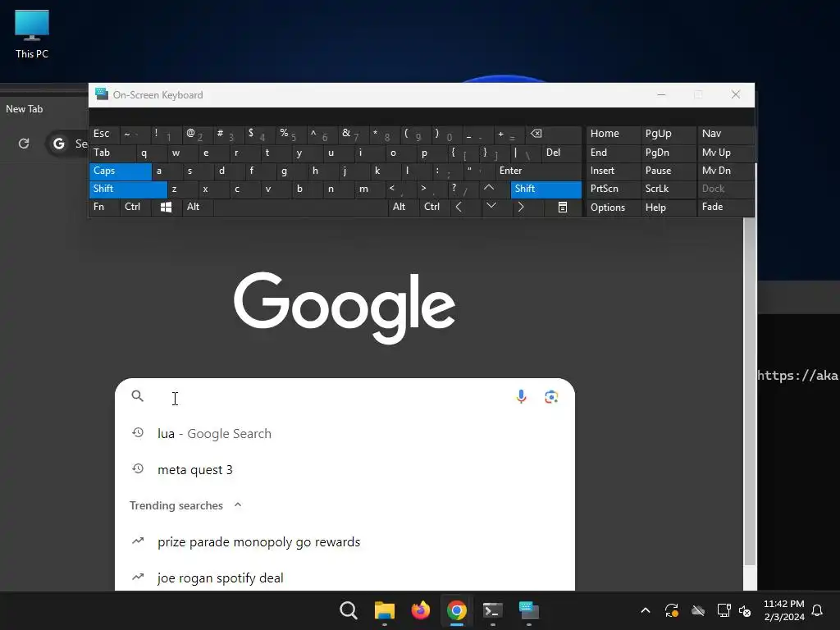Click the Nav key on keyboard

pyautogui.click(x=725, y=134)
